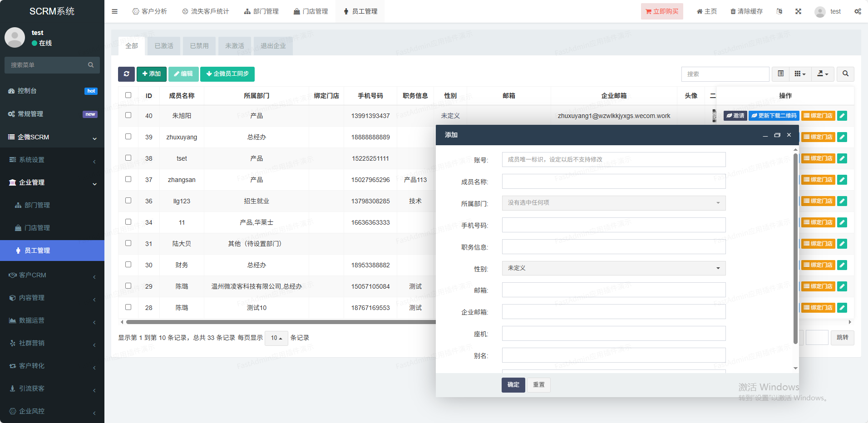This screenshot has width=868, height=423.
Task: Switch to the 已激活 tab
Action: [164, 46]
